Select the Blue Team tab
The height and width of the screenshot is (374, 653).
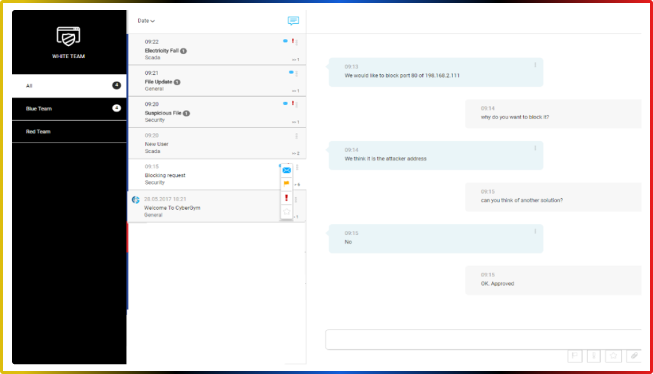click(x=69, y=109)
